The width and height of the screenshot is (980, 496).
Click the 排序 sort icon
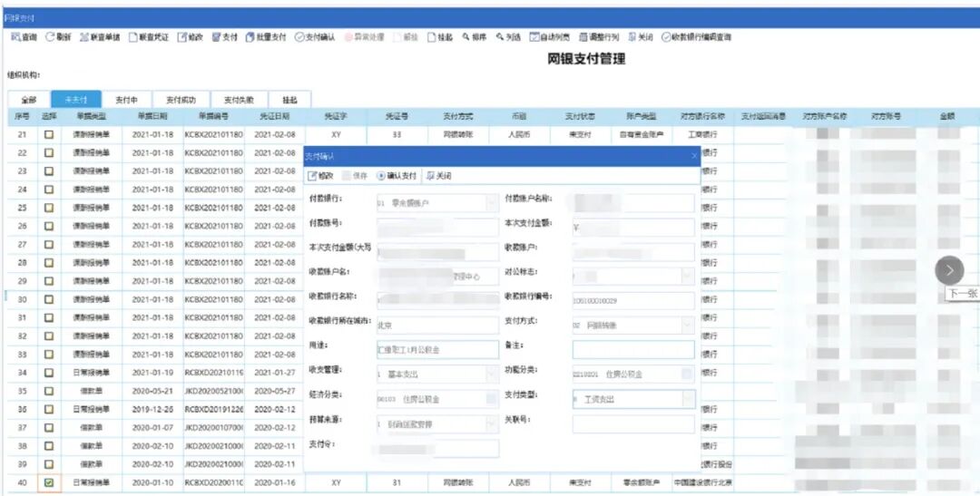475,37
